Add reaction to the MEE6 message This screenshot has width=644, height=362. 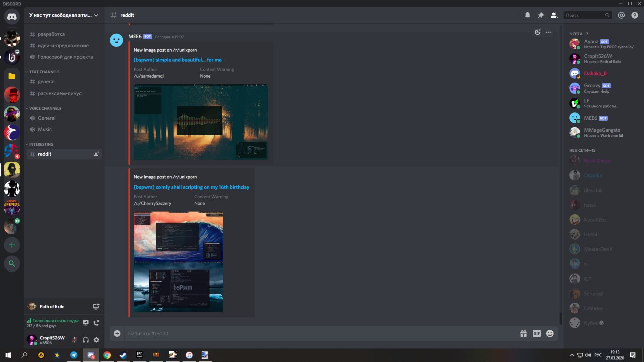pos(537,32)
